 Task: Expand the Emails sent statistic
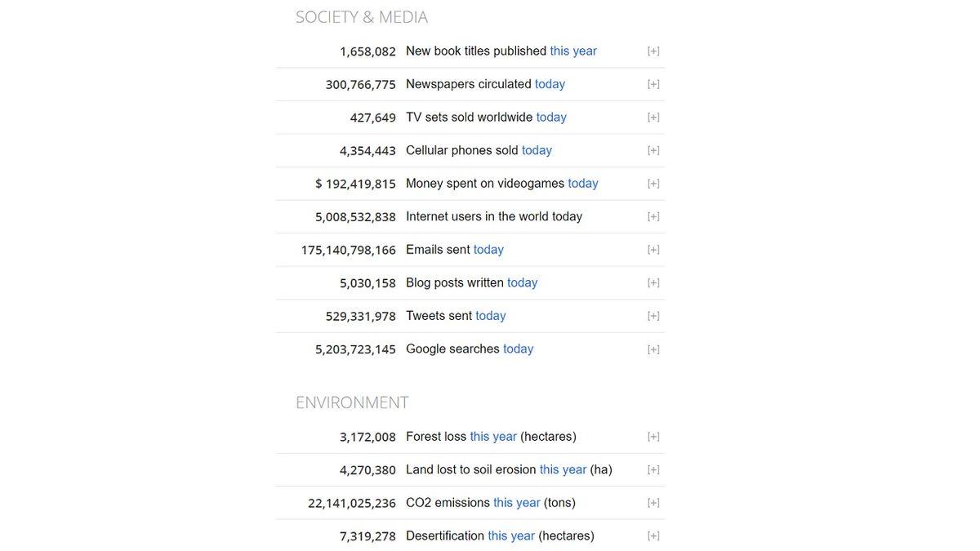pos(653,250)
